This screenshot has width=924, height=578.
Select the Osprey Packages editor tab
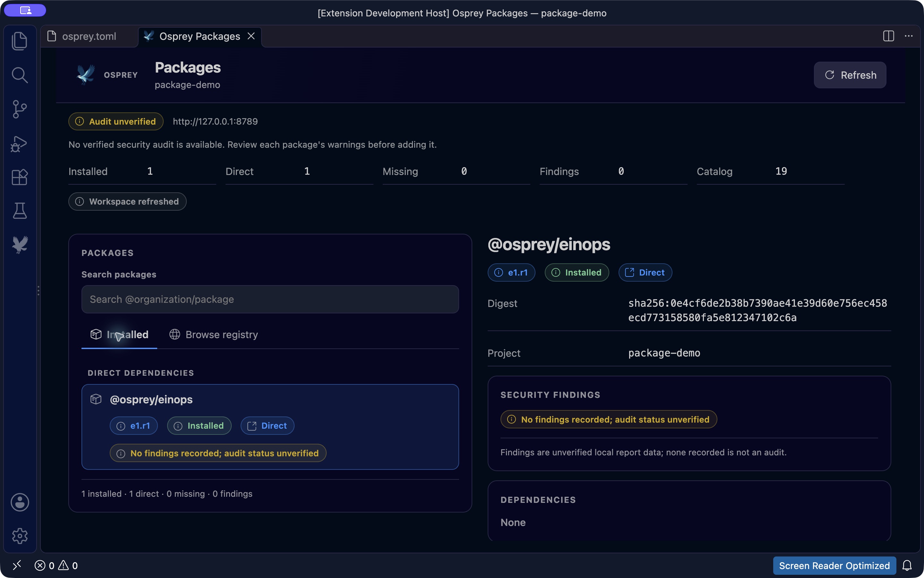(199, 36)
